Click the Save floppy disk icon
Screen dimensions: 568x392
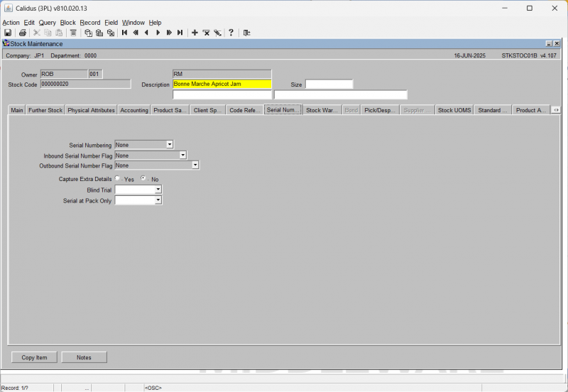[8, 33]
